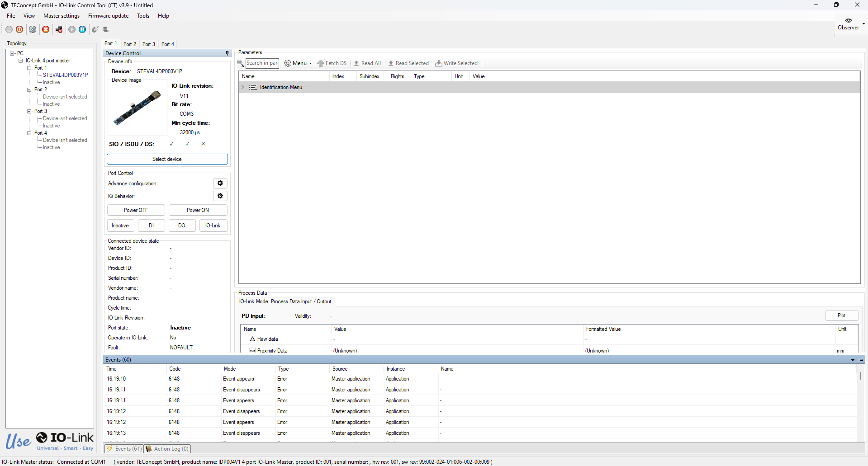Viewport: 868px width, 466px height.
Task: Open IQ Behavior gear button
Action: tap(220, 196)
